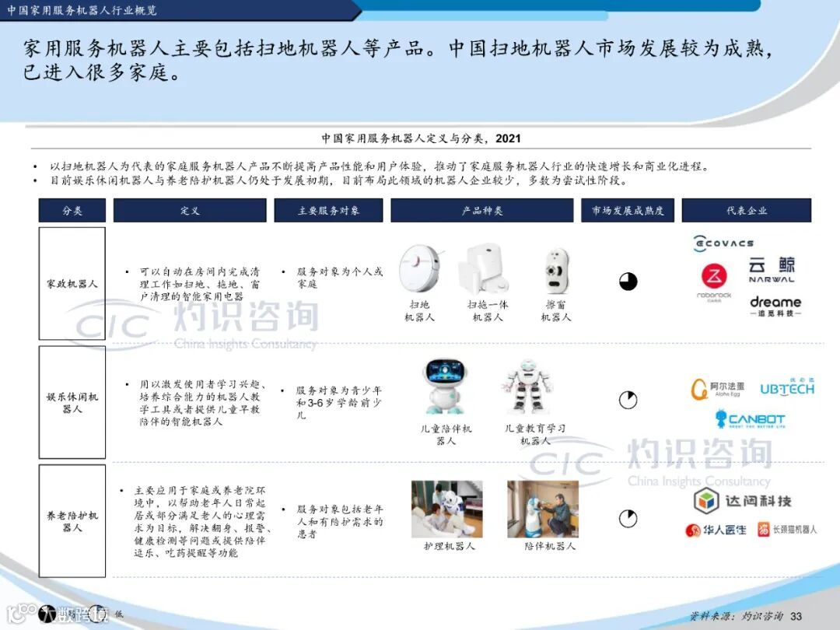Click the page number 33
Viewport: 840px width, 630px height.
point(796,616)
